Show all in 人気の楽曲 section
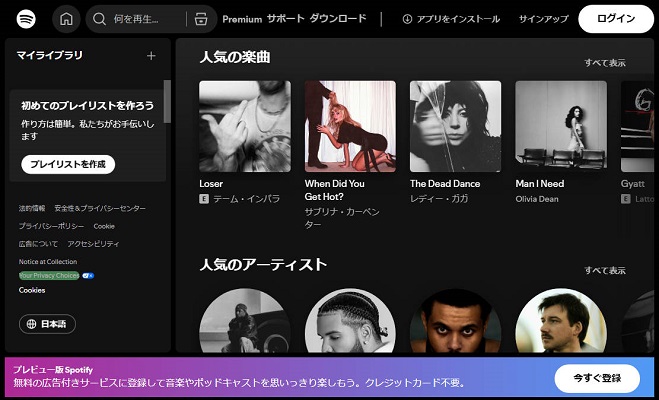659x400 pixels. pyautogui.click(x=605, y=63)
